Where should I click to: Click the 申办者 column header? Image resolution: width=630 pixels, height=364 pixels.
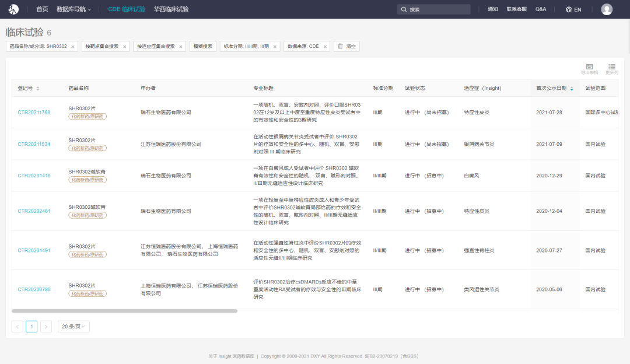click(148, 88)
